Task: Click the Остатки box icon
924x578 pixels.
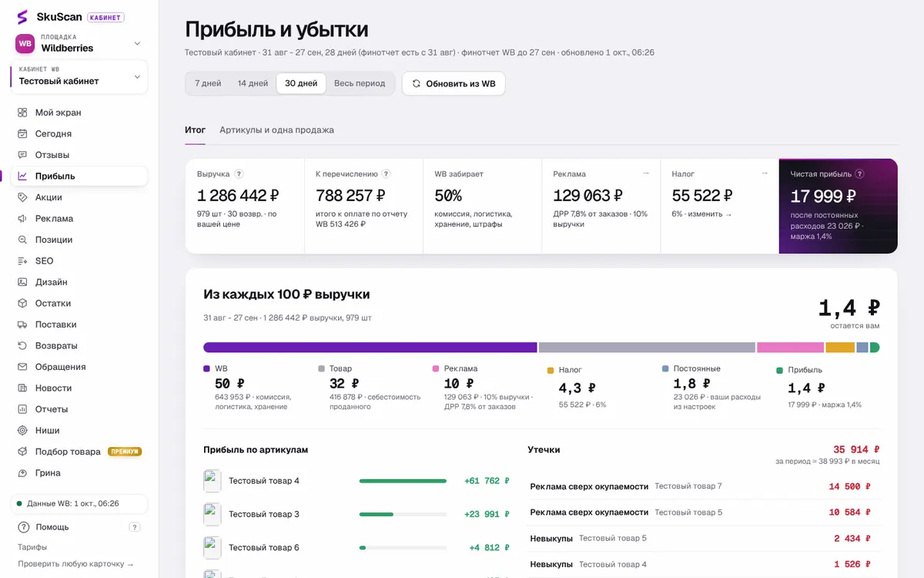Action: point(22,303)
